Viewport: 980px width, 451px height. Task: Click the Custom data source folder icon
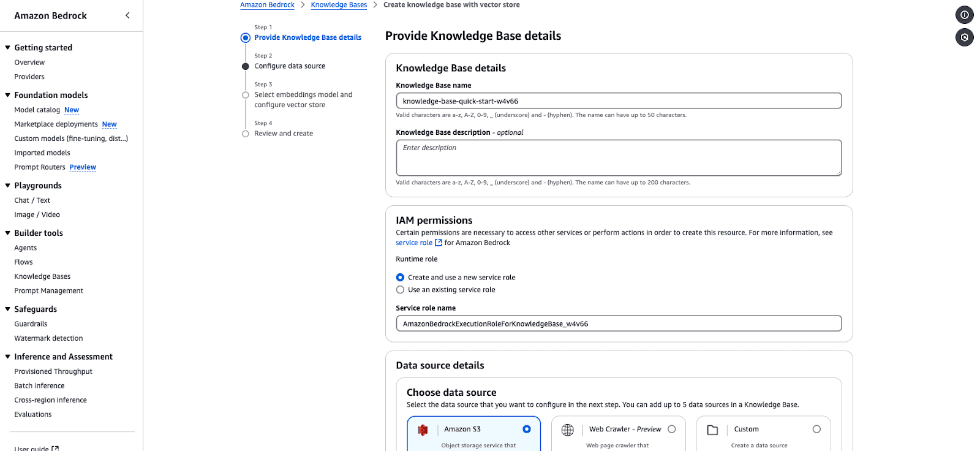coord(712,430)
